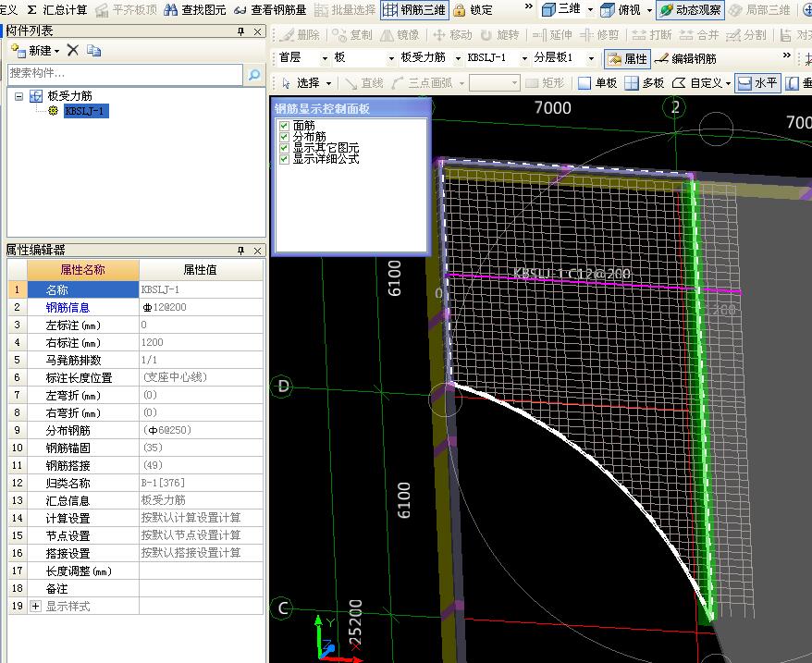Select the 单板 single slab option

coord(597,83)
